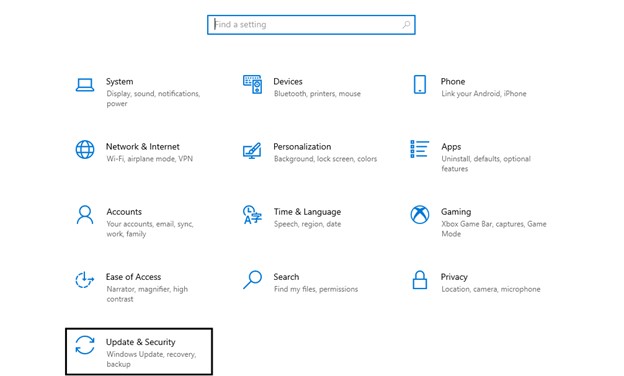Image resolution: width=624 pixels, height=376 pixels.
Task: Open the System settings heading
Action: tap(119, 82)
